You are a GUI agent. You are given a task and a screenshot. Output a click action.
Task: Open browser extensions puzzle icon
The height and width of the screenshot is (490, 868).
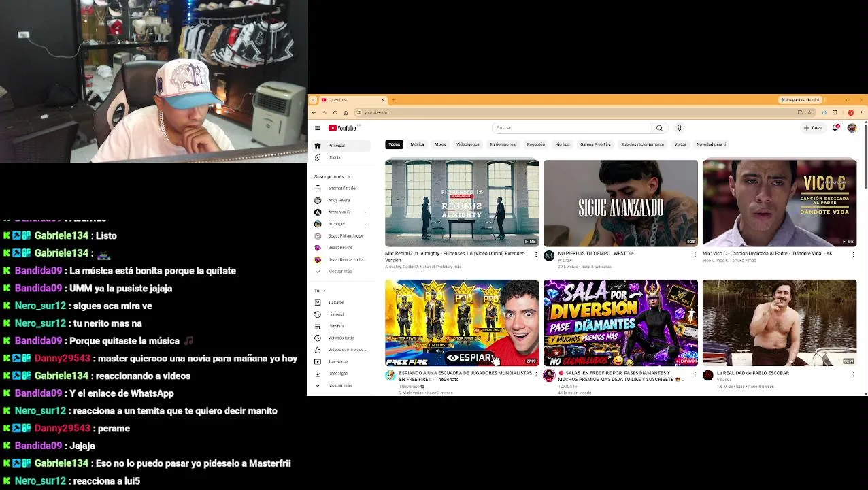[835, 112]
